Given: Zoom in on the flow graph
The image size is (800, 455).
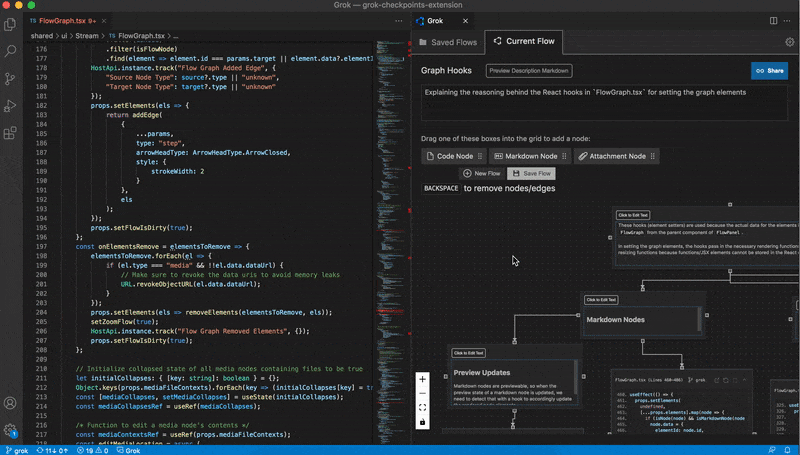Looking at the screenshot, I should pos(422,380).
